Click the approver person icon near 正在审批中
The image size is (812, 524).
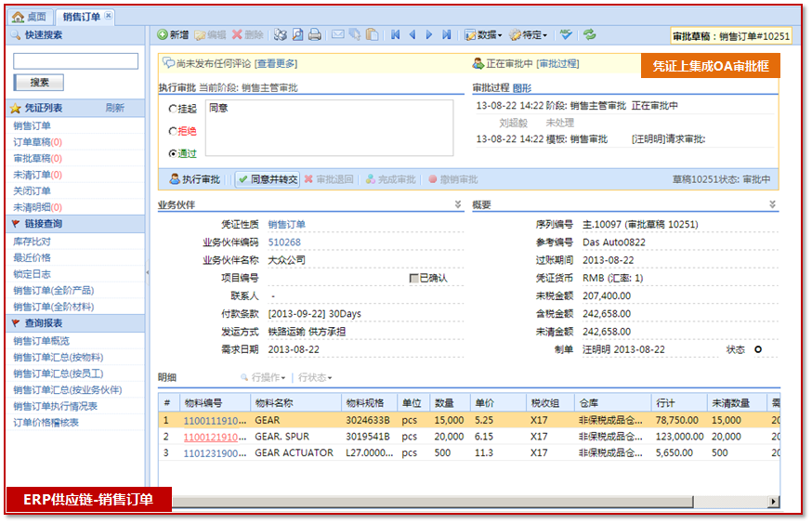point(478,63)
